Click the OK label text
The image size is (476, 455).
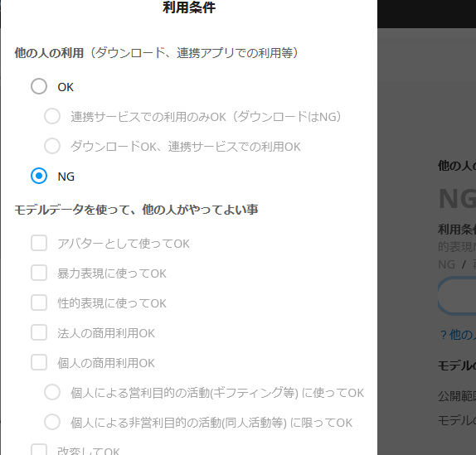coord(66,87)
